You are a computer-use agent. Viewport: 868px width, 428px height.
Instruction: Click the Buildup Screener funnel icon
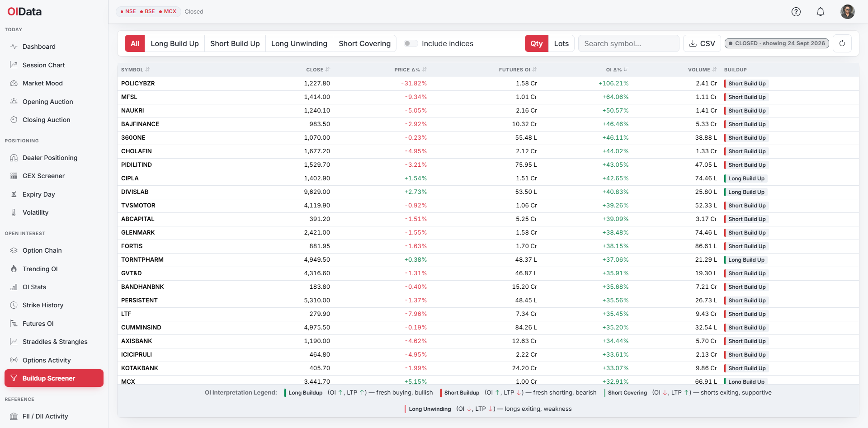click(x=14, y=378)
